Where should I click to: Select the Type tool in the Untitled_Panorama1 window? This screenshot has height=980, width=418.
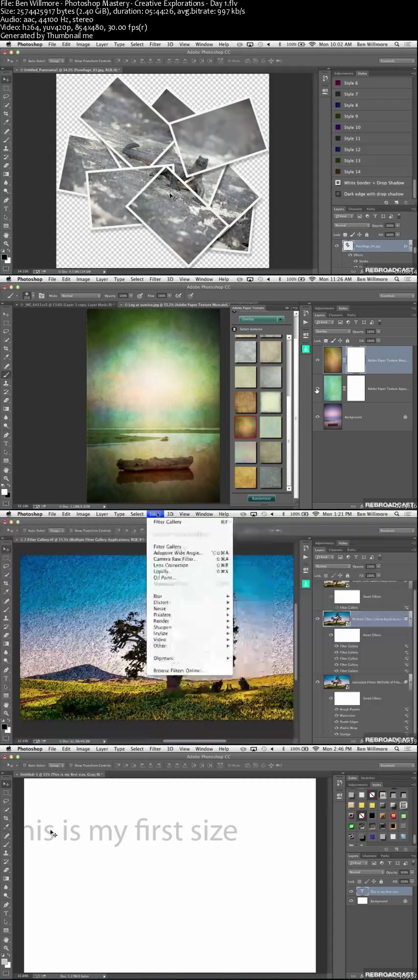[x=6, y=209]
